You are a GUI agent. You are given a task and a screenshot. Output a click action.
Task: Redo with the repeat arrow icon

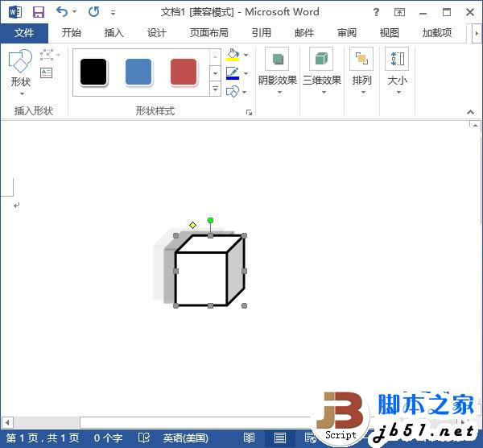coord(93,12)
